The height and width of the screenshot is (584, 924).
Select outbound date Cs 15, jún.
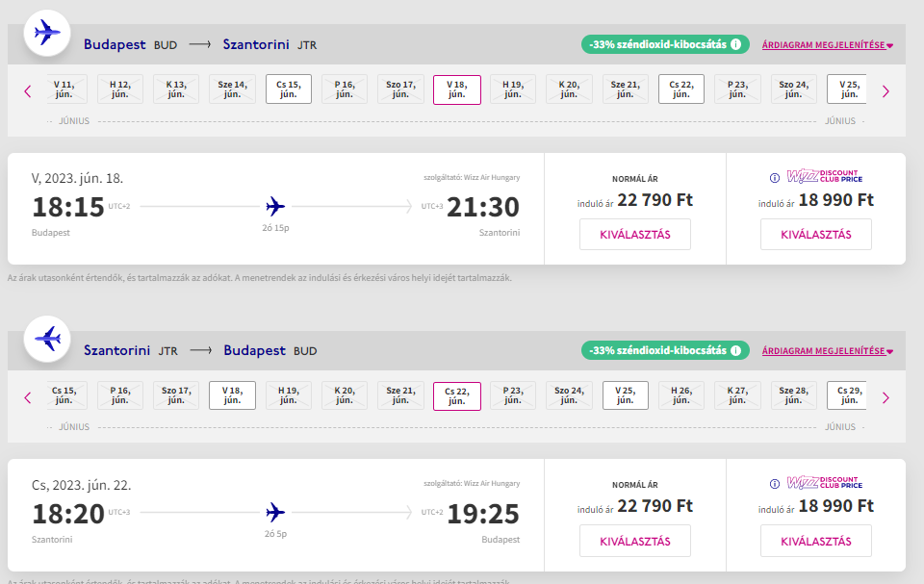(x=289, y=89)
